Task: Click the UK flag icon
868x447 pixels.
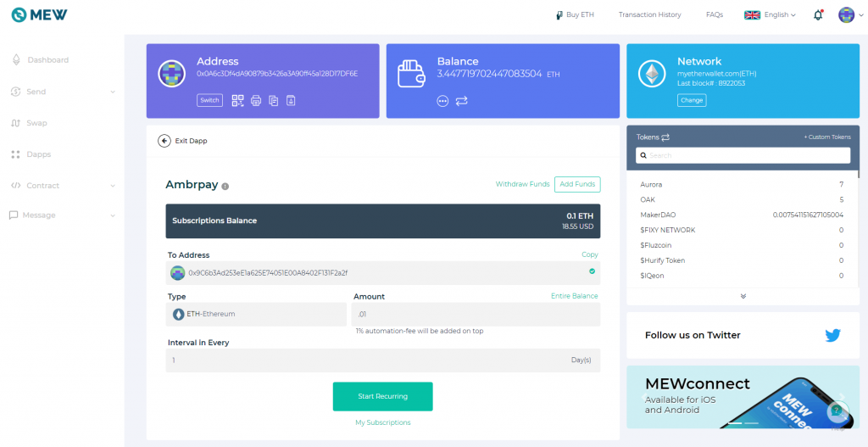Action: click(752, 15)
